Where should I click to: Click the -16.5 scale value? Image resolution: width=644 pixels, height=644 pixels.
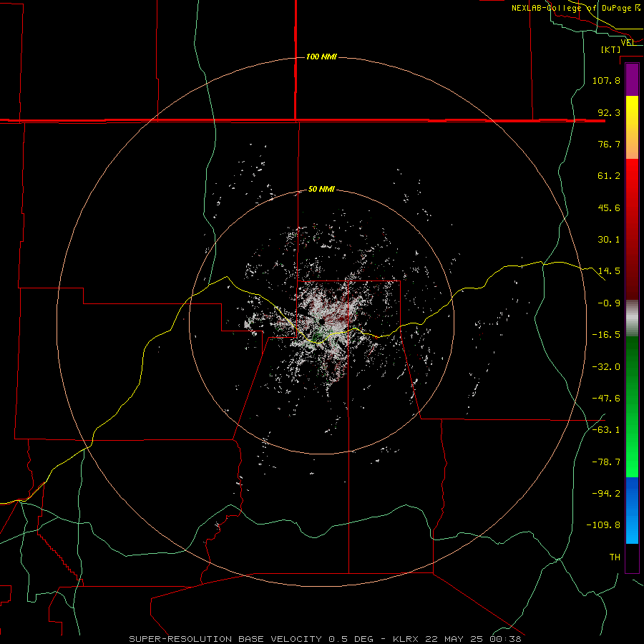(606, 335)
